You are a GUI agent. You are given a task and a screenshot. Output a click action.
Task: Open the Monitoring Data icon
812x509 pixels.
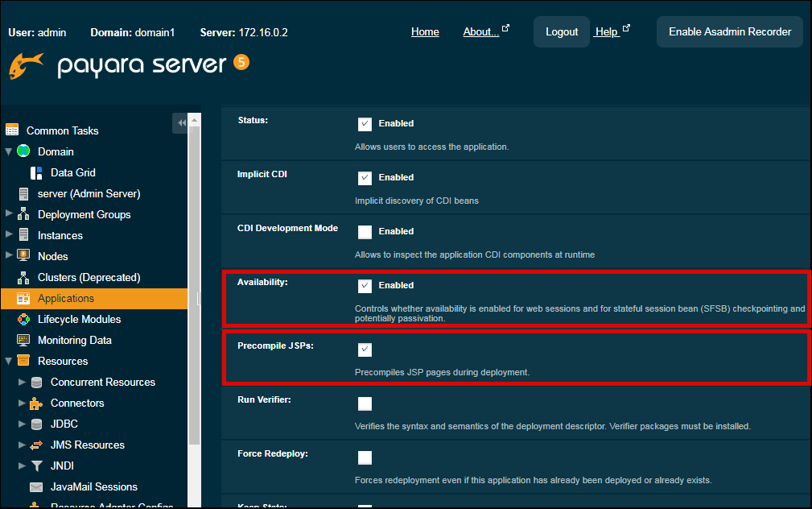[x=23, y=340]
